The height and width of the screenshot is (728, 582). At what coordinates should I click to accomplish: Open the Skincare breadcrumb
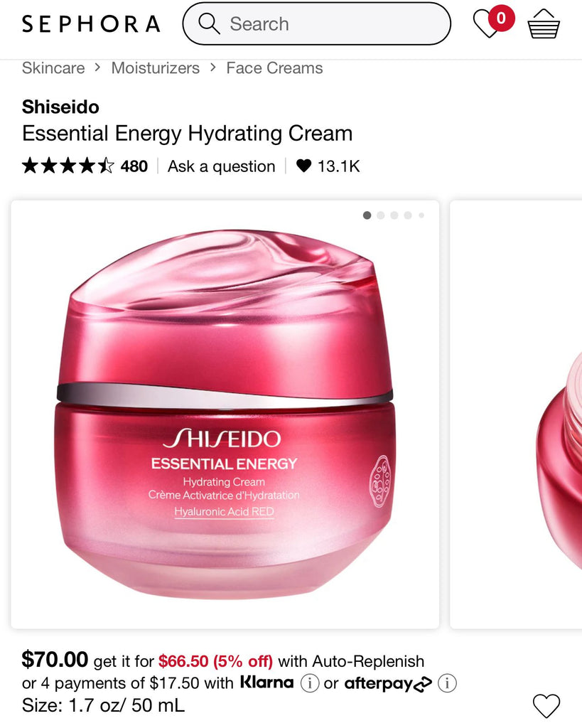53,68
